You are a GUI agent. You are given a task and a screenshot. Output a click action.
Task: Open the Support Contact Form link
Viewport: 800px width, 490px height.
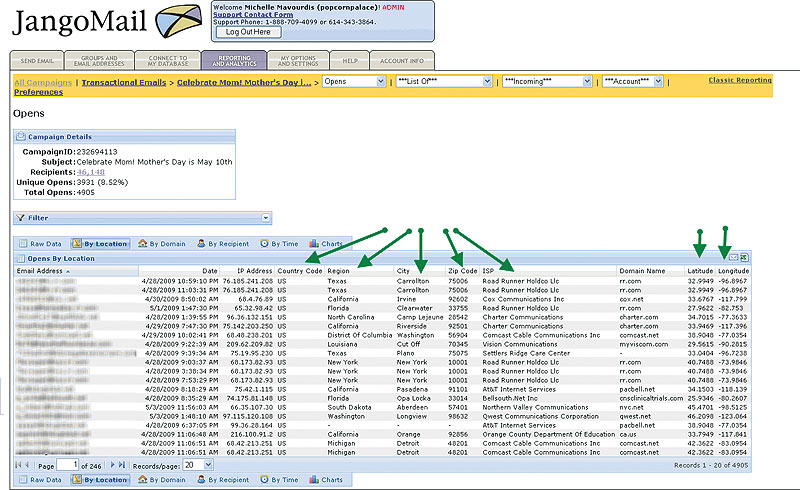(253, 15)
